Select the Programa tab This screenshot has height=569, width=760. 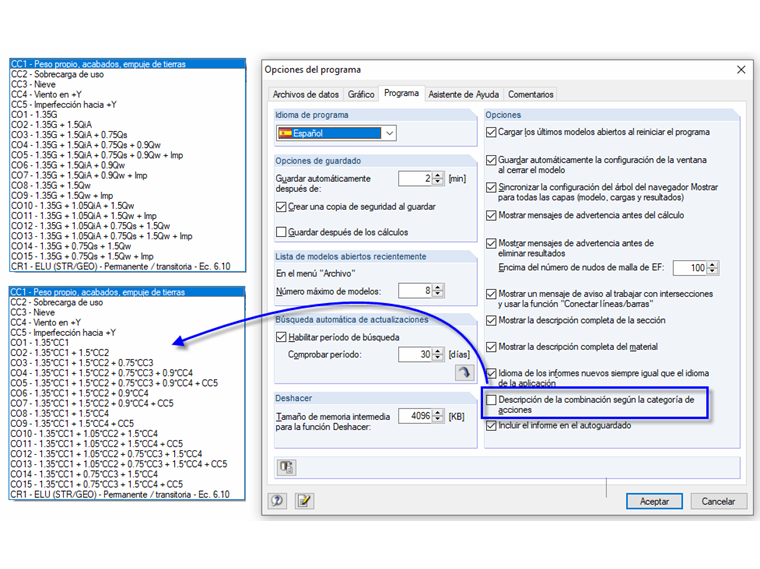click(401, 93)
